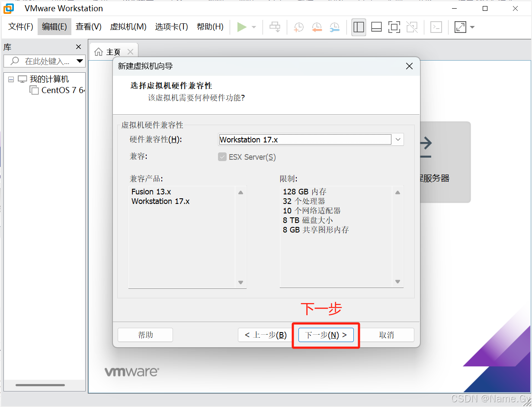Switch to the 主页 tab
The width and height of the screenshot is (532, 407).
click(x=113, y=52)
